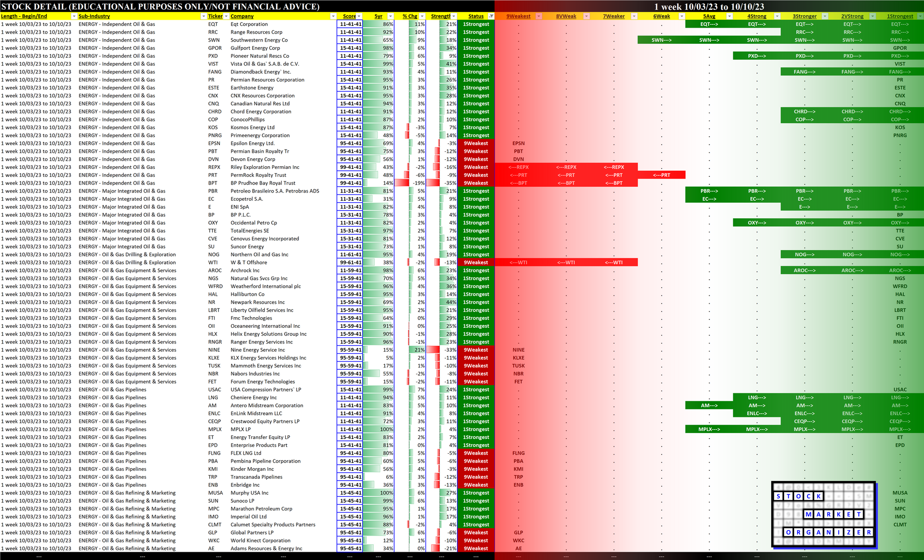Image resolution: width=924 pixels, height=560 pixels.
Task: Click the 5yr column filter button
Action: coord(390,16)
